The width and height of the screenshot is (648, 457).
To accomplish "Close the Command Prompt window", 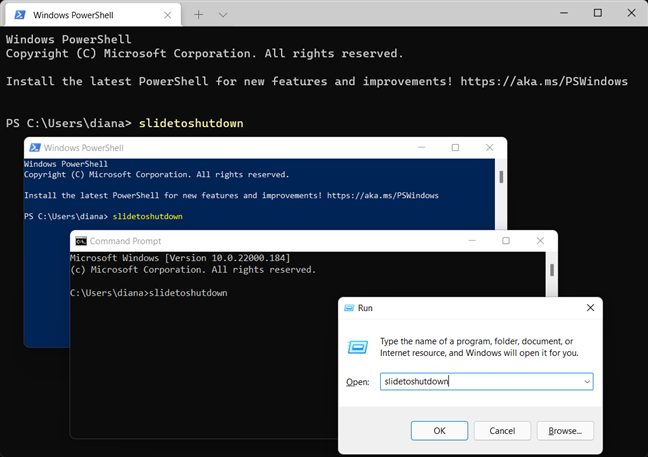I will tap(540, 240).
